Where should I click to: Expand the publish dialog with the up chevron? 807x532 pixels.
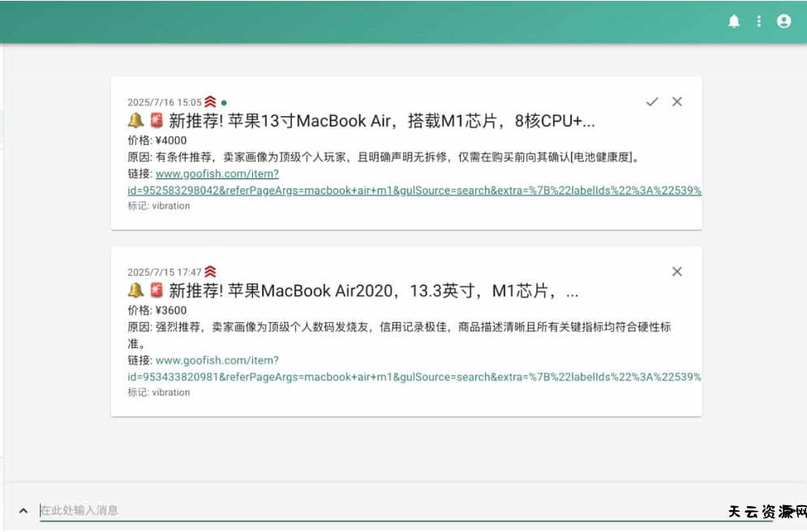(24, 511)
